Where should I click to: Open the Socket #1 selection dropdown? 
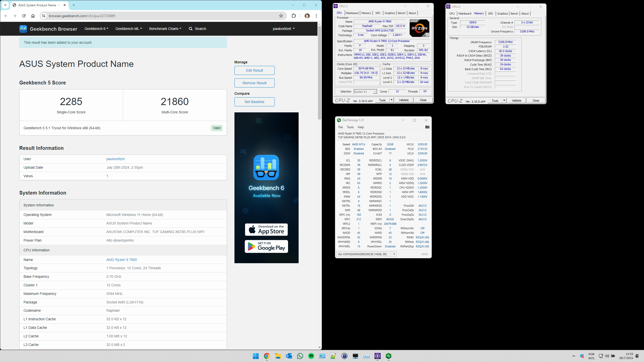tap(365, 92)
